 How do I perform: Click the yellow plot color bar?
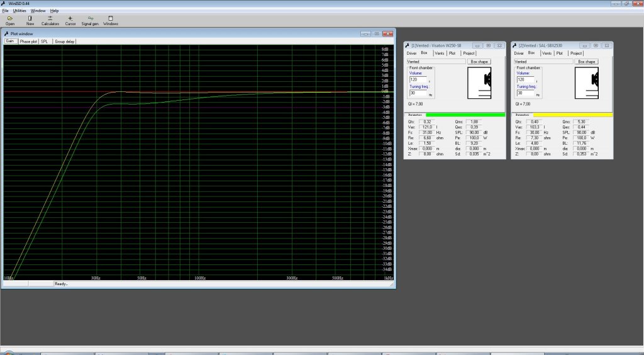[572, 115]
